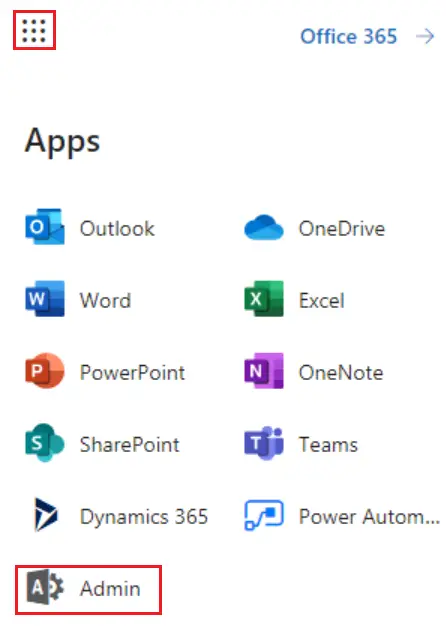This screenshot has height=626, width=446.
Task: Choose the Teams text label
Action: point(328,445)
